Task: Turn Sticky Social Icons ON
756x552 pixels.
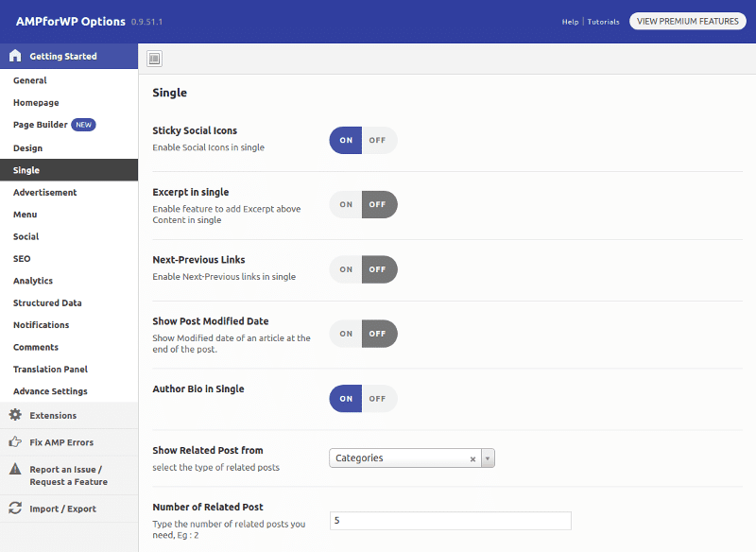Action: point(346,140)
